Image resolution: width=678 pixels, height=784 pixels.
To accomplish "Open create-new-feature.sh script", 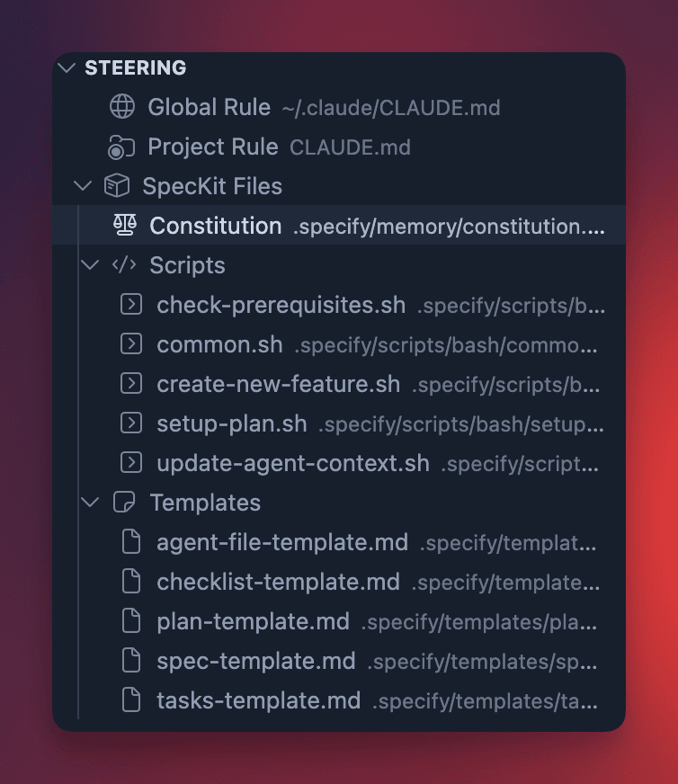I will (279, 384).
